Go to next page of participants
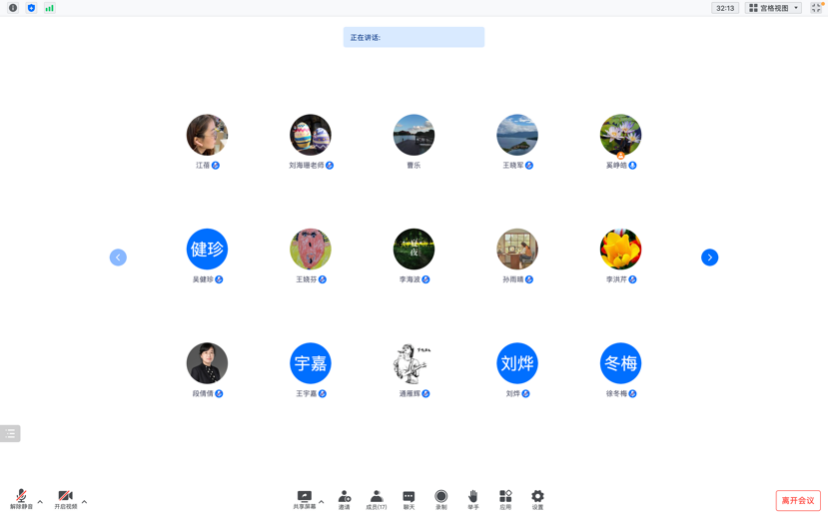The image size is (828, 516). (x=709, y=257)
